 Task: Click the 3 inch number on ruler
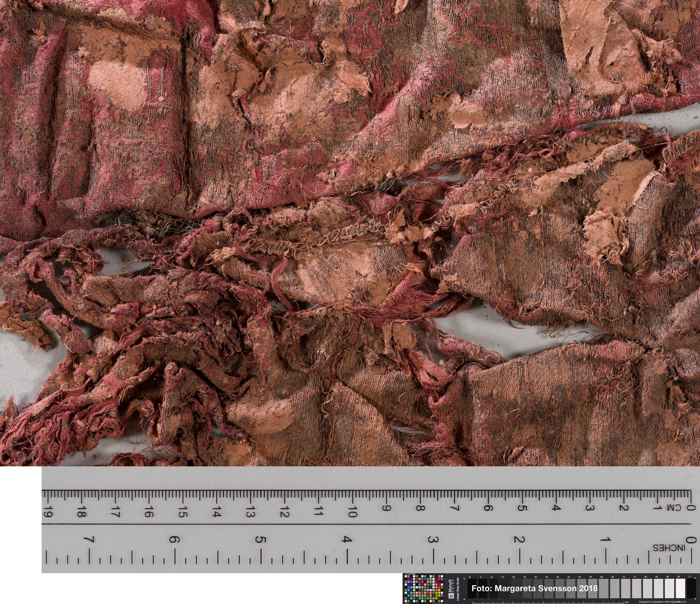tap(433, 540)
